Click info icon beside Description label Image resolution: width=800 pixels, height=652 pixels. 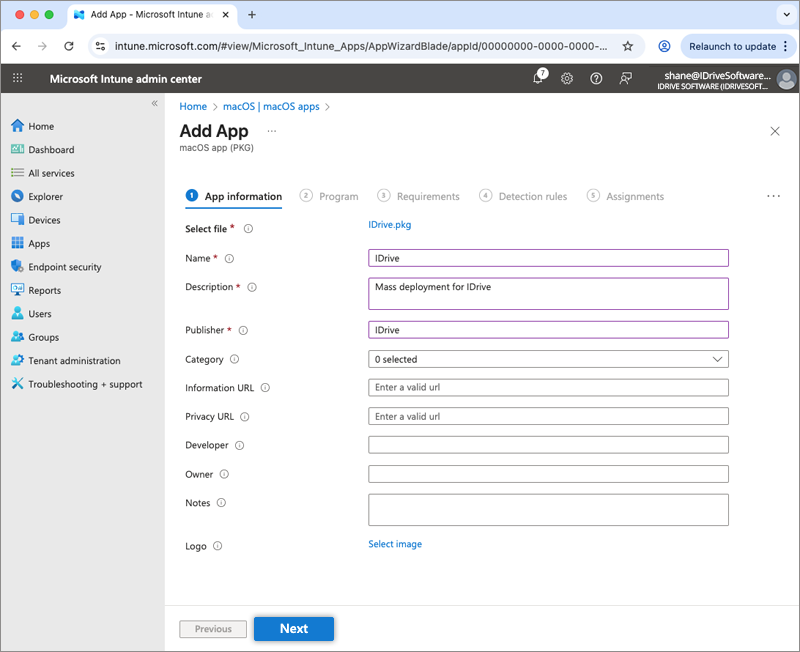(252, 287)
